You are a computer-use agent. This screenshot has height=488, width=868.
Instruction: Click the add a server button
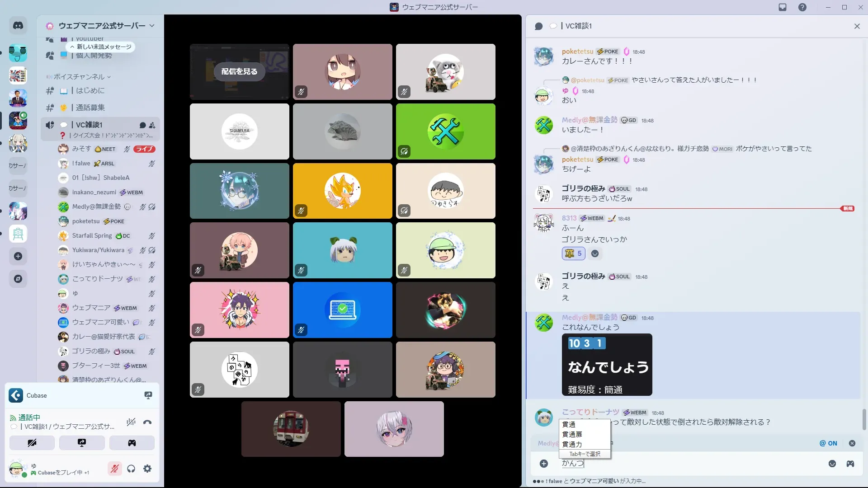18,256
